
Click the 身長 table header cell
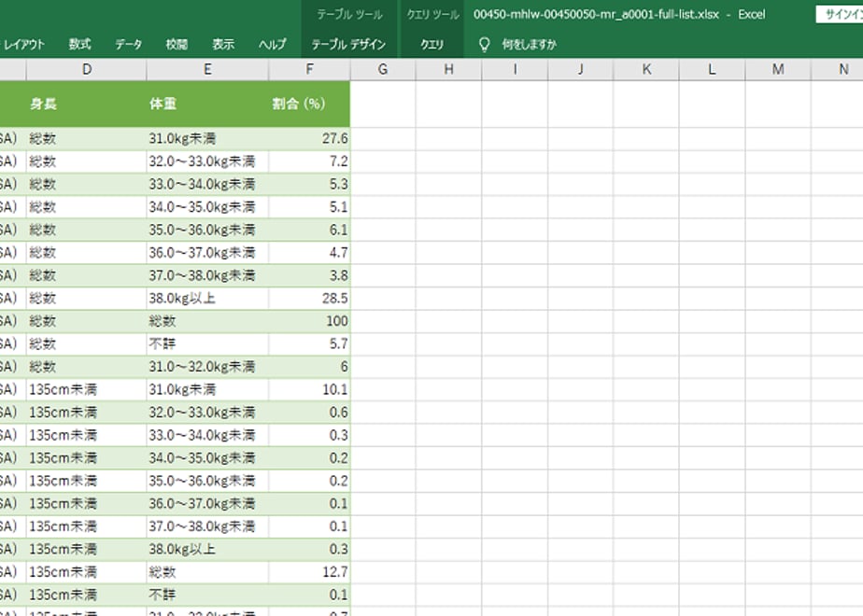point(87,104)
